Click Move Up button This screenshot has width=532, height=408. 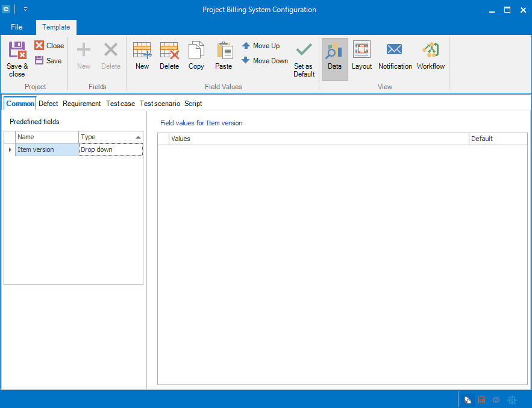click(261, 46)
